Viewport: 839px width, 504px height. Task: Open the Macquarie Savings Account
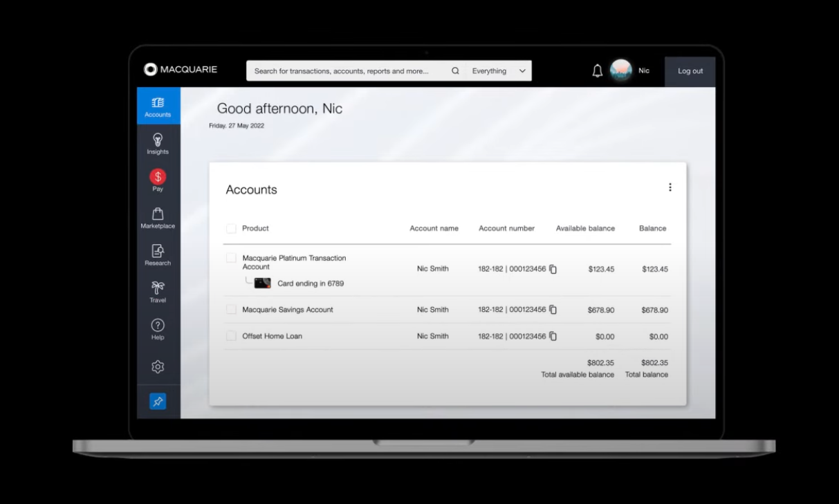tap(288, 310)
